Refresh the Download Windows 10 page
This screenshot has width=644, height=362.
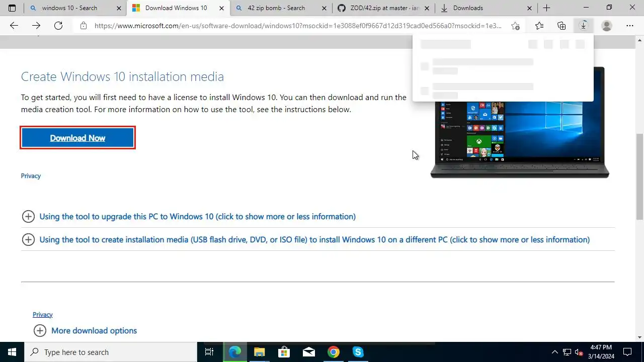[x=58, y=26]
